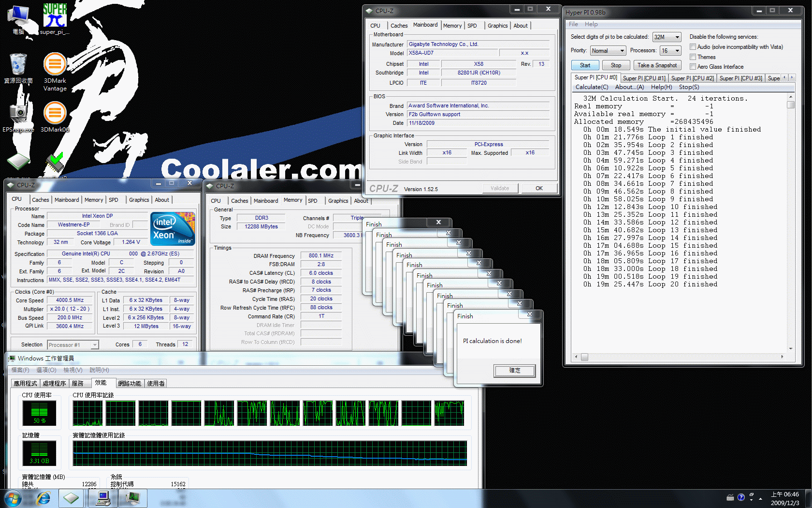812x508 pixels.
Task: Click the CPU-Z Mainboard window title icon
Action: (369, 11)
